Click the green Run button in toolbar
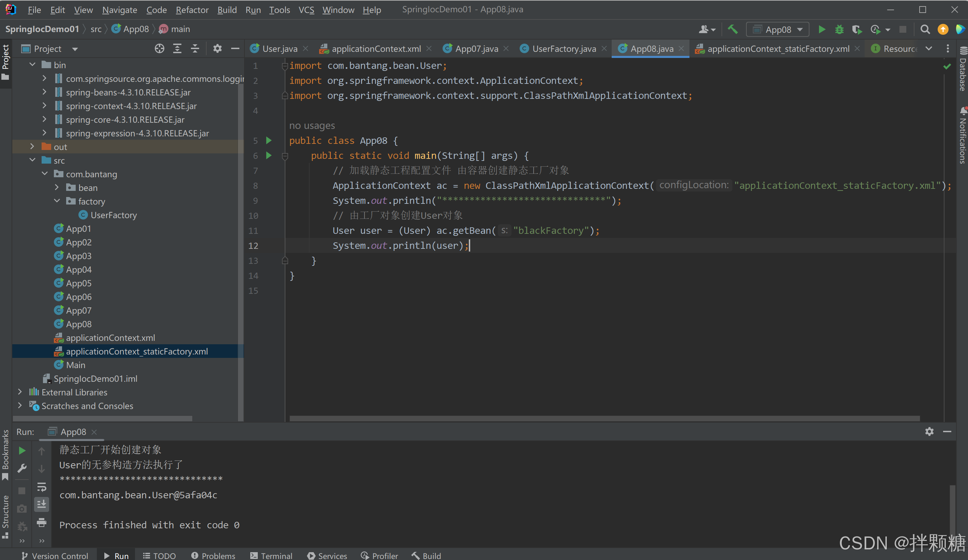 [x=821, y=30]
